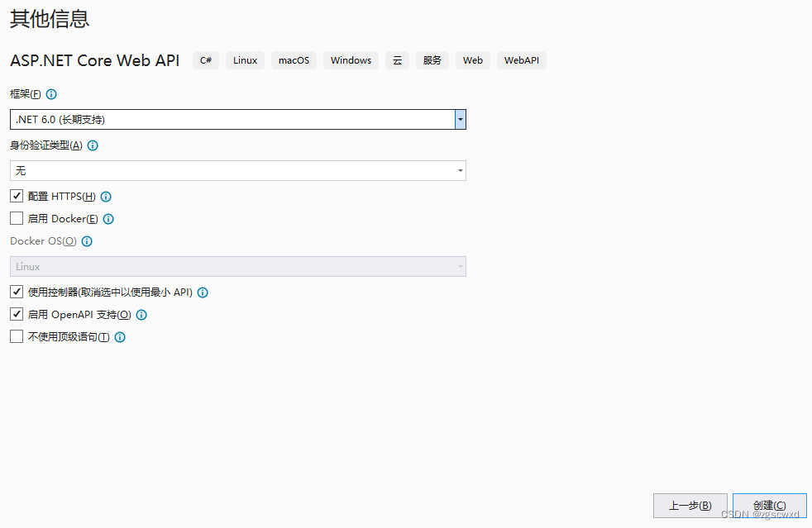Check the 不使用顶级语句(T) checkbox
The width and height of the screenshot is (812, 528).
(x=17, y=336)
